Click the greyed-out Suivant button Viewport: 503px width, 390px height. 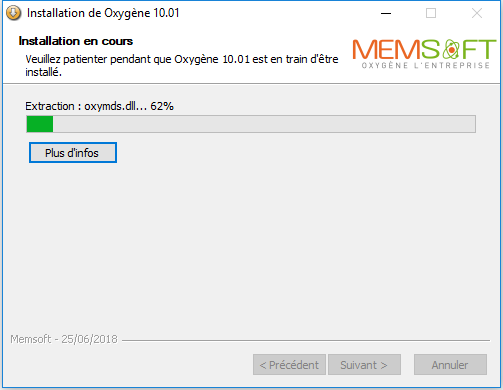(x=364, y=365)
